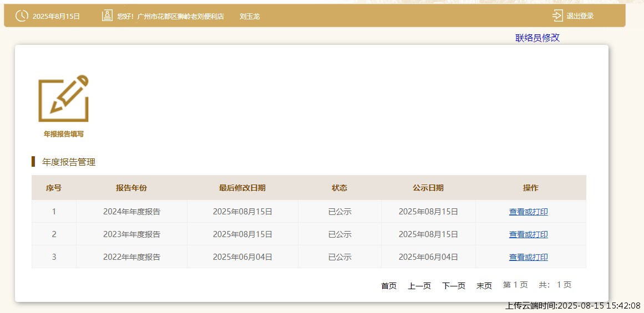Click the 最后修改日期 column header
This screenshot has width=644, height=313.
[x=242, y=188]
